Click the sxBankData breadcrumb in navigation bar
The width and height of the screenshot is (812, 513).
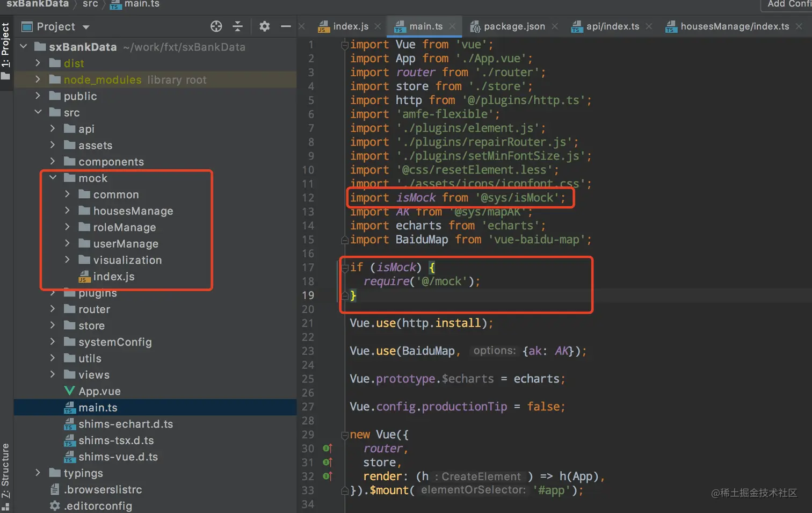(38, 4)
